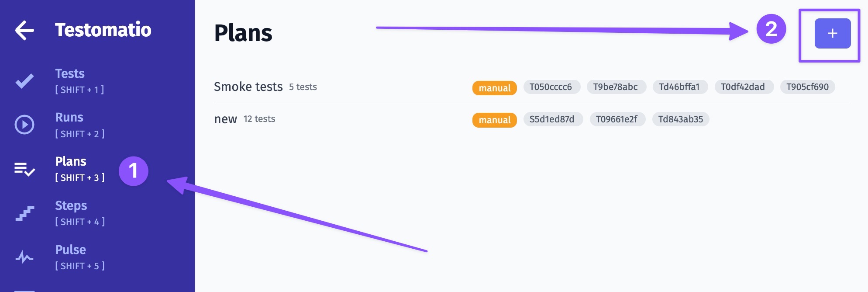Click the Td843ab35 test tag
The height and width of the screenshot is (292, 868).
click(680, 119)
